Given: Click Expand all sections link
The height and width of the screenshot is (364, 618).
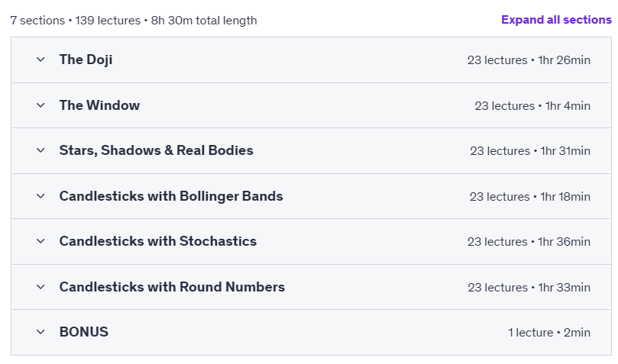Looking at the screenshot, I should pyautogui.click(x=556, y=20).
